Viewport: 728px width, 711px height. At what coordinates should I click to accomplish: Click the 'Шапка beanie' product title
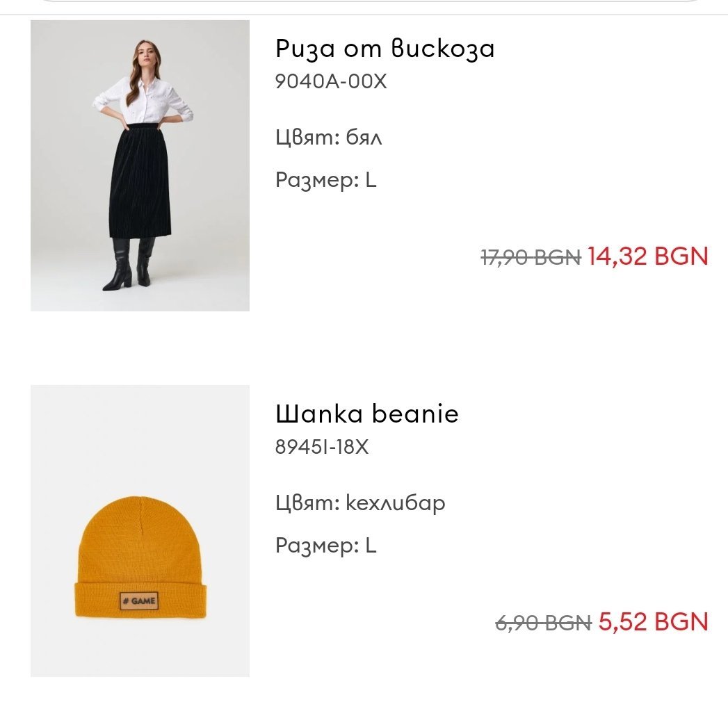pyautogui.click(x=367, y=414)
